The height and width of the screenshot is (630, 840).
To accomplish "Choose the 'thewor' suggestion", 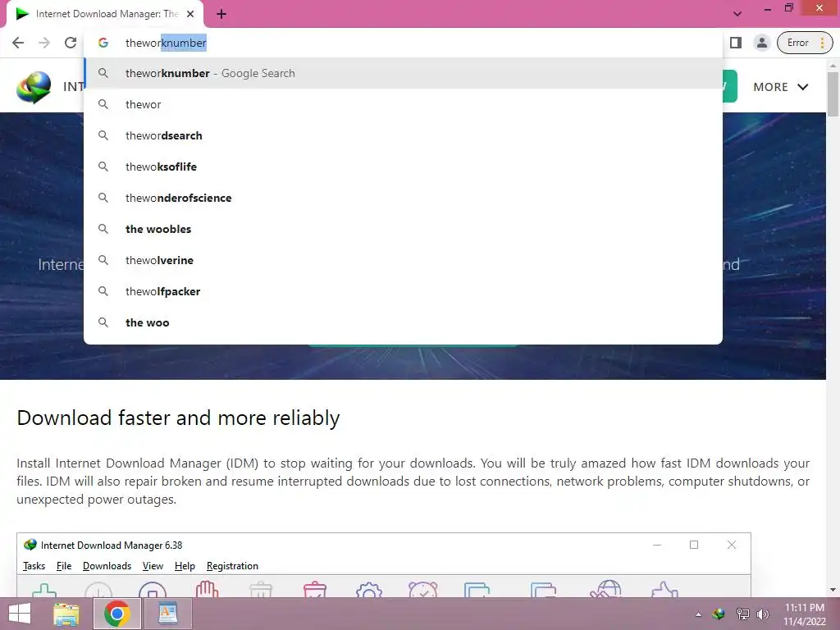I will (403, 104).
